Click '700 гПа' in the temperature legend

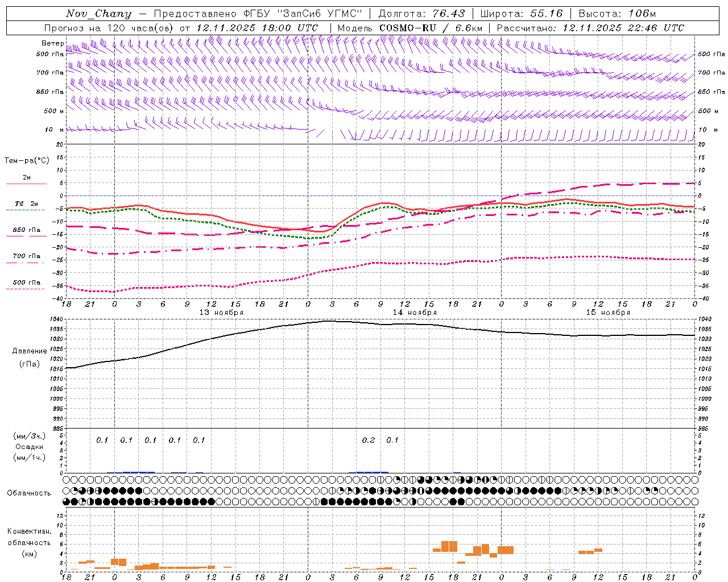pos(27,256)
